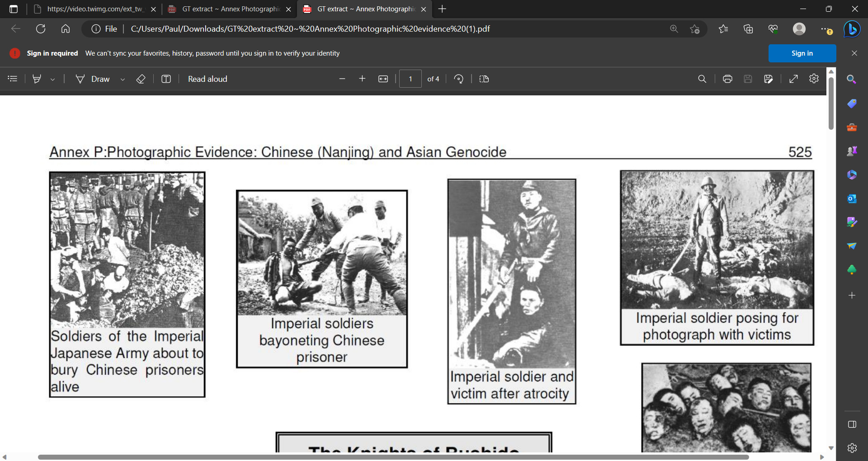The image size is (868, 461).
Task: Go back to the previous page
Action: (x=16, y=29)
